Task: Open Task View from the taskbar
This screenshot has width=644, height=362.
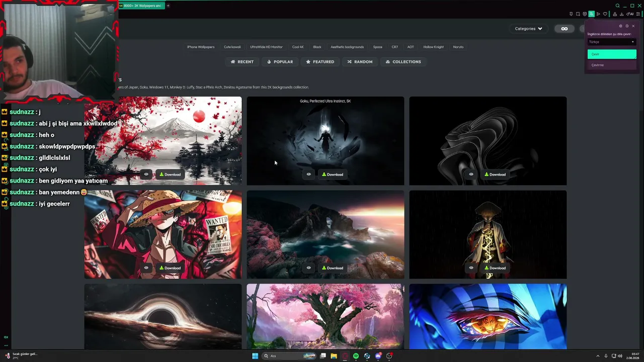Action: point(323,356)
